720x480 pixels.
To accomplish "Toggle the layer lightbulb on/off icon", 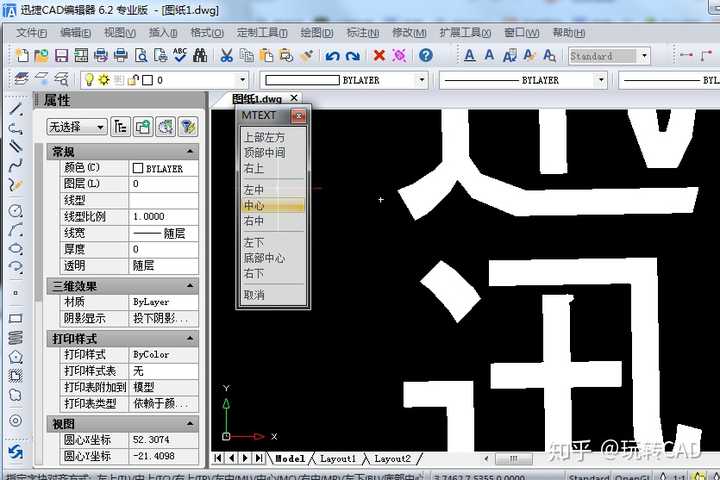I will (x=89, y=80).
